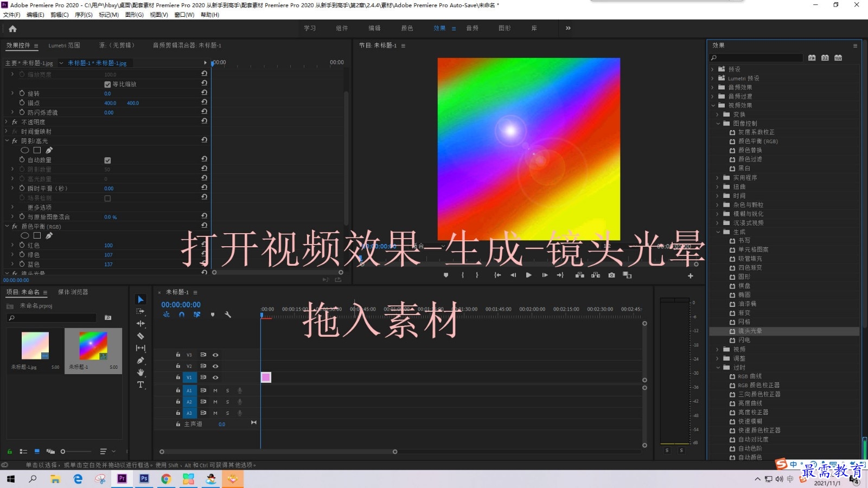The image size is (868, 488).
Task: Switch Project panel to icon view
Action: click(37, 451)
